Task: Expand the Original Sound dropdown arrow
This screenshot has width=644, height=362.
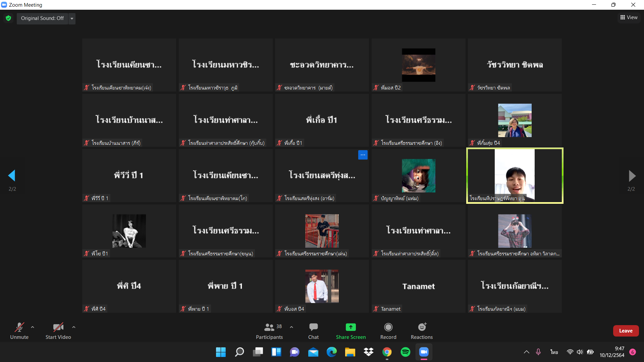Action: pyautogui.click(x=72, y=18)
